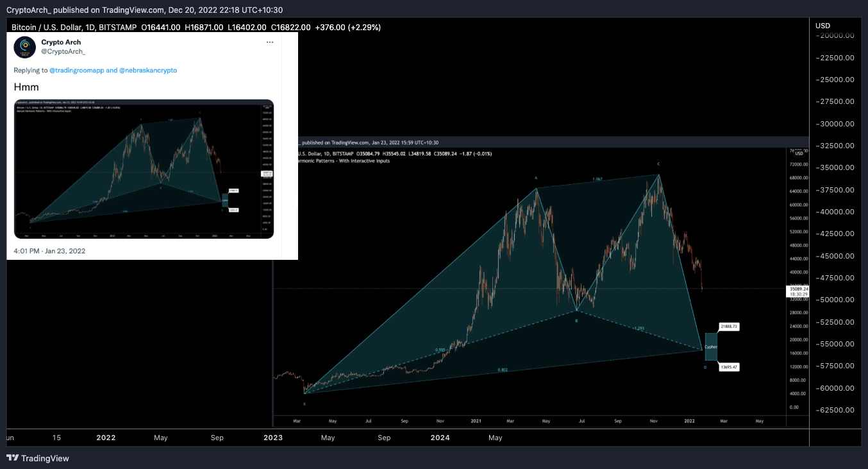The height and width of the screenshot is (469, 868).
Task: Click the -62500.00 price axis label
Action: click(x=835, y=409)
